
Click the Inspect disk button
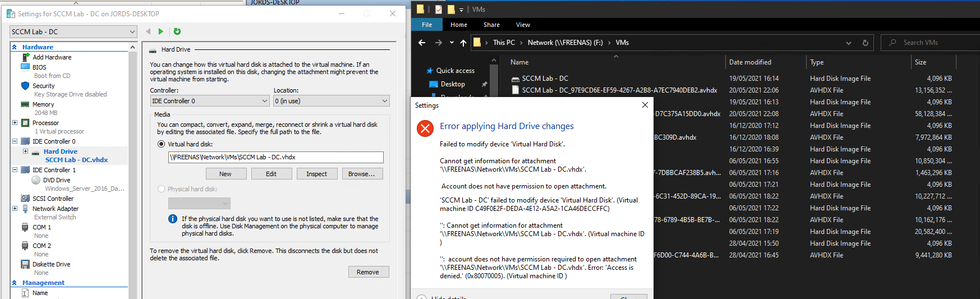coord(317,174)
